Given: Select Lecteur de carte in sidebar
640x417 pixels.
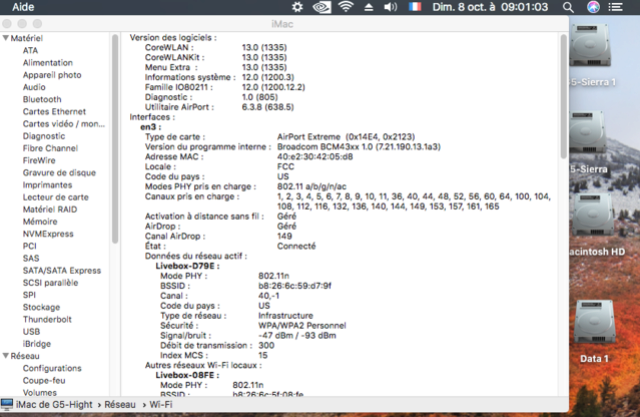Looking at the screenshot, I should [56, 197].
